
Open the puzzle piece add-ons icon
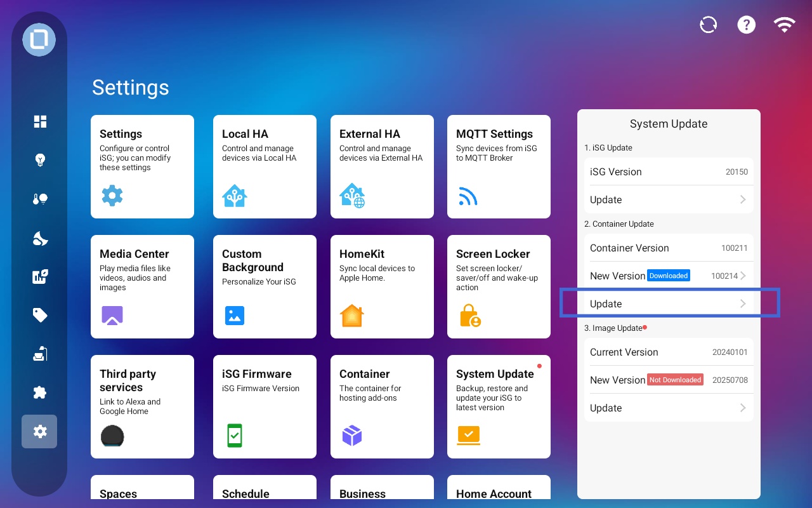pos(40,392)
